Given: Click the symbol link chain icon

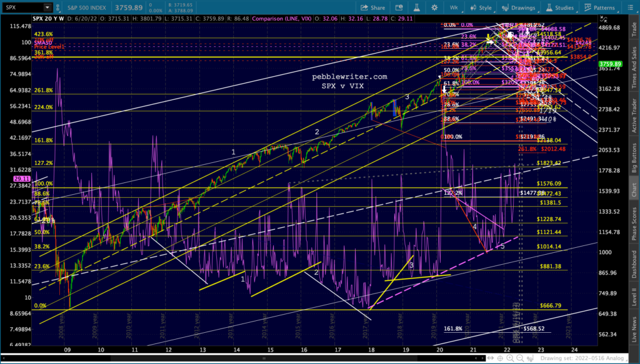Looking at the screenshot, I should tap(57, 7).
